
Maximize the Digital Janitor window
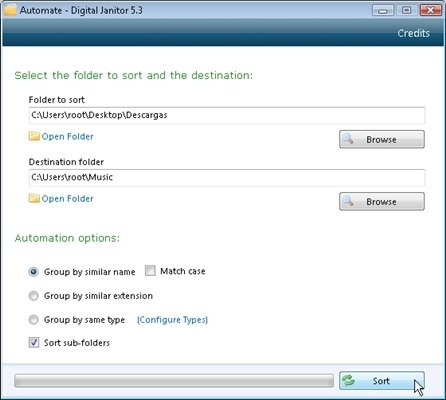click(407, 10)
